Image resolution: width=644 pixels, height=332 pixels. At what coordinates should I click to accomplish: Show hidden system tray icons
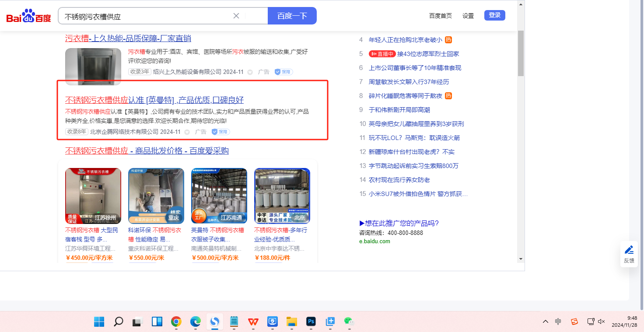click(x=545, y=322)
